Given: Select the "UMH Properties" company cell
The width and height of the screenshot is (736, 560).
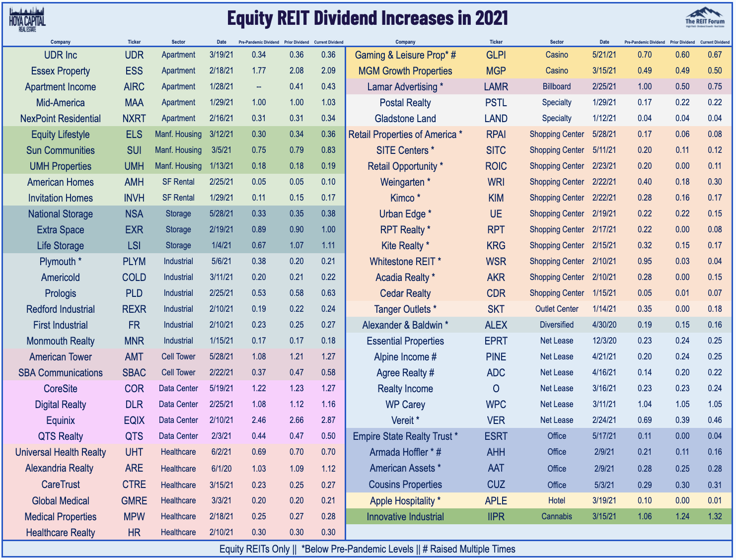Looking at the screenshot, I should pos(61,166).
